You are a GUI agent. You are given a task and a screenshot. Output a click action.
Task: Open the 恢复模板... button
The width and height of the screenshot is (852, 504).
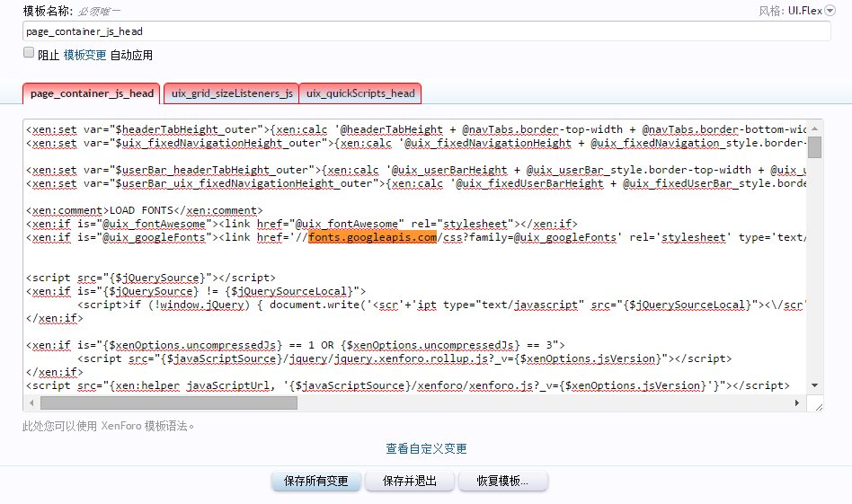(502, 482)
